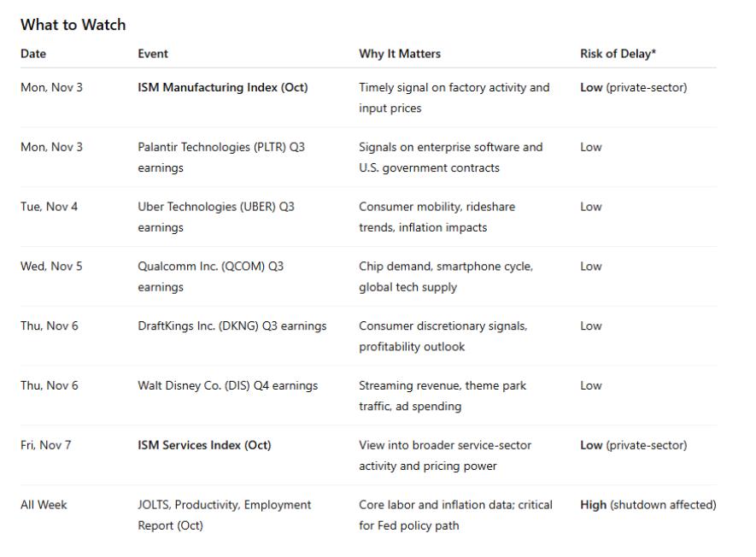Click the Event column header
756x557 pixels.
coord(153,53)
